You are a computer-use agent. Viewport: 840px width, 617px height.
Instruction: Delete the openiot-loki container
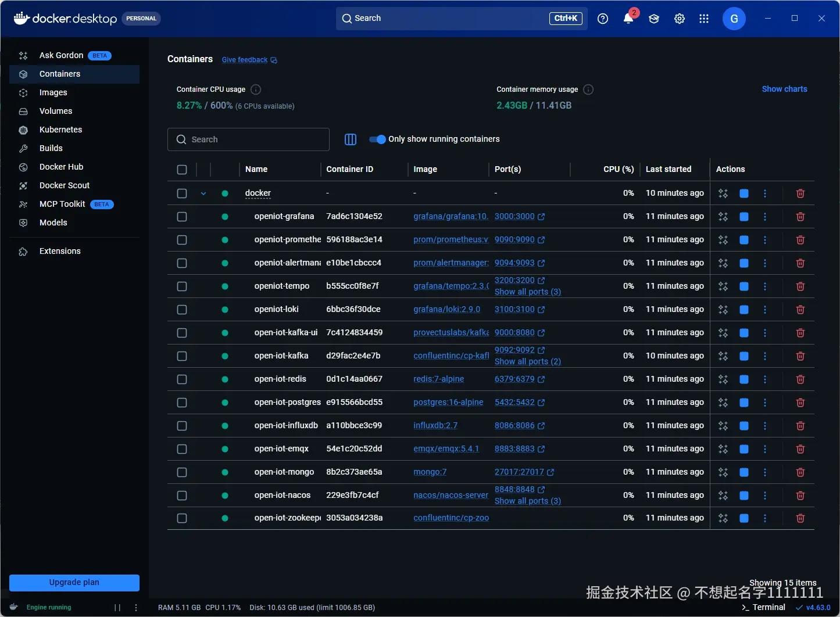tap(800, 310)
